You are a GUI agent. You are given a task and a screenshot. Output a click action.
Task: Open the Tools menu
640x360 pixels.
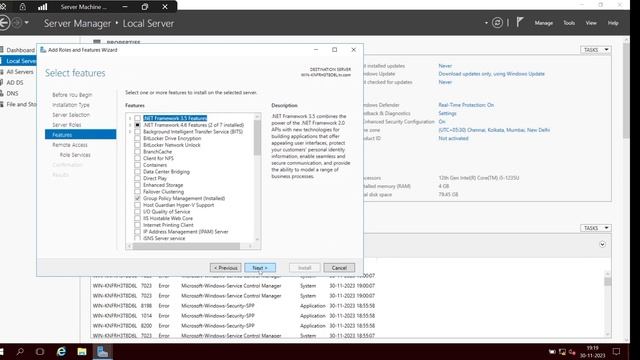pos(569,23)
